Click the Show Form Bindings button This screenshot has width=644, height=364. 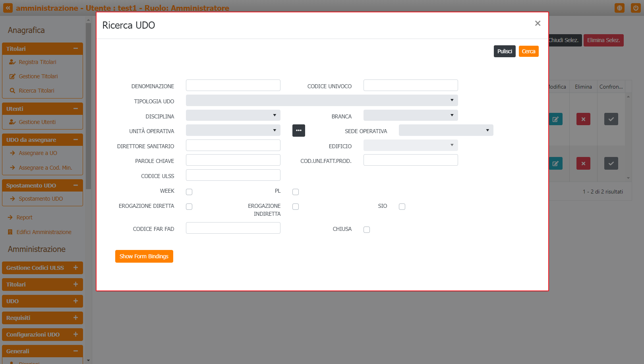(144, 256)
